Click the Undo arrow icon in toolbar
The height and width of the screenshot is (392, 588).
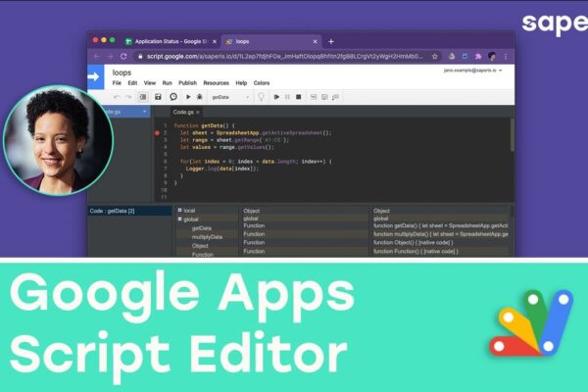[117, 97]
